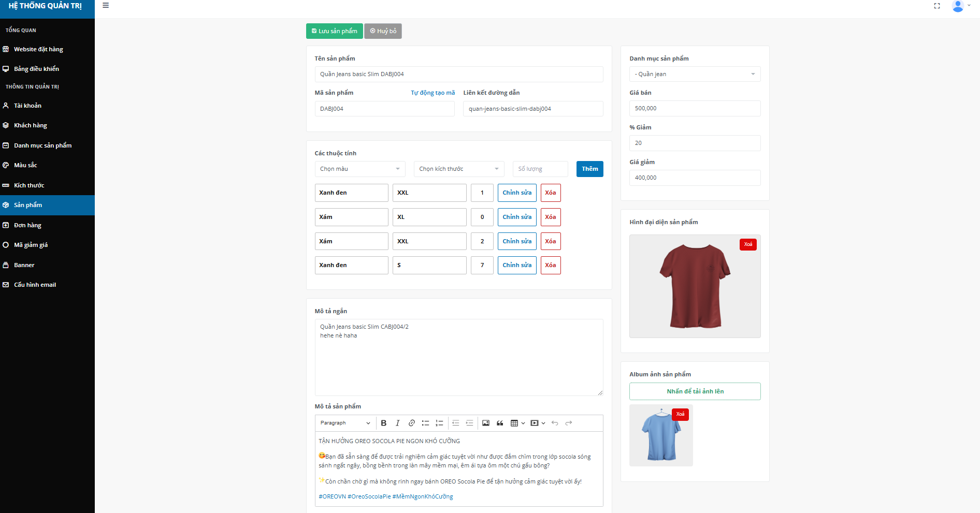Click the Tự động tạo mã link
Image resolution: width=980 pixels, height=513 pixels.
coord(433,93)
